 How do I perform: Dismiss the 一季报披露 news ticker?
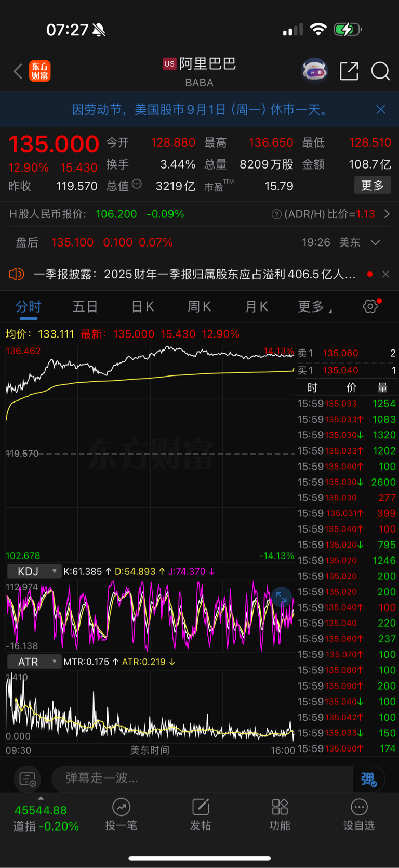click(385, 274)
